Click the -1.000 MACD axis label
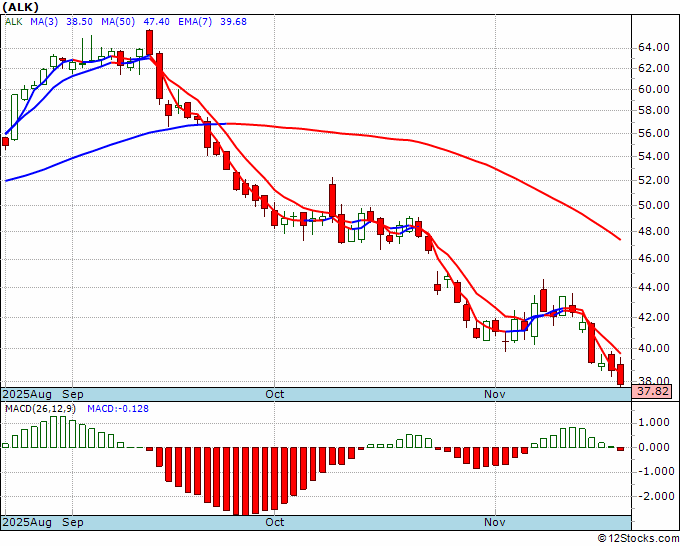Screen dimensions: 680x546 [x=654, y=471]
